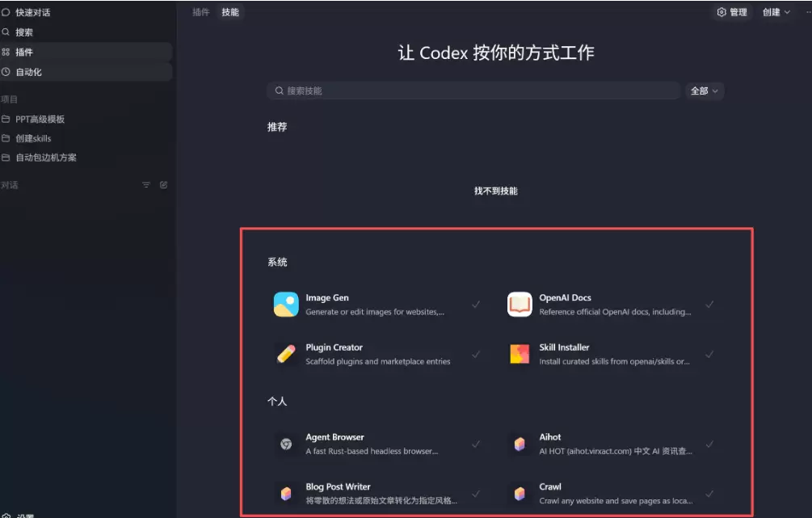Open the Image Gen skill title
The width and height of the screenshot is (812, 518).
[327, 298]
